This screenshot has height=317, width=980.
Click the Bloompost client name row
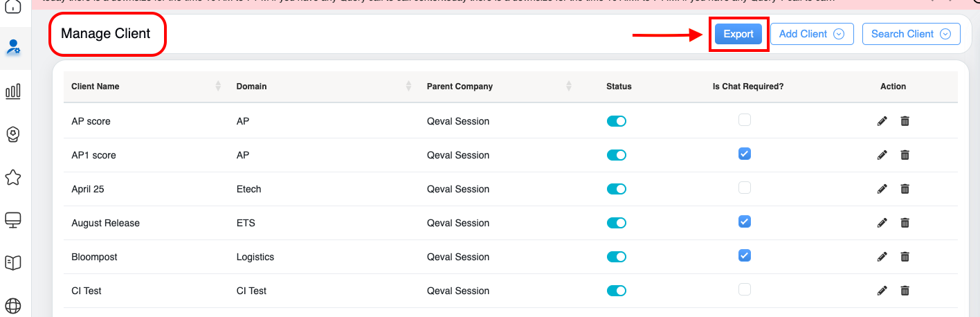click(x=95, y=257)
